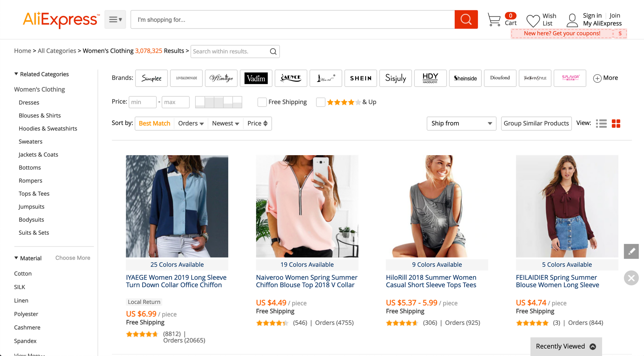This screenshot has width=644, height=356.
Task: Click the price range histogram bar
Action: coord(218,102)
